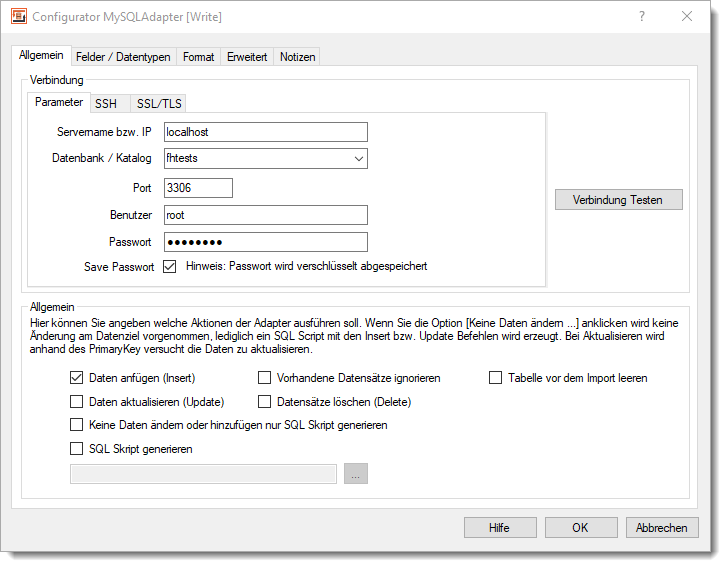This screenshot has height=567, width=726.
Task: Open the Notizen tab
Action: [x=297, y=57]
